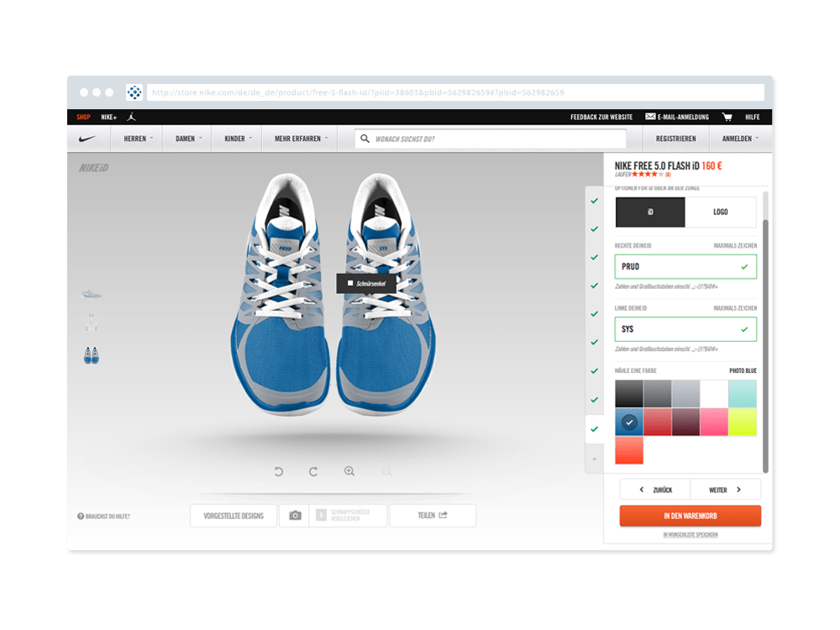Click the VORGESTELLTE DESIGNS button
The height and width of the screenshot is (630, 840).
(x=234, y=516)
